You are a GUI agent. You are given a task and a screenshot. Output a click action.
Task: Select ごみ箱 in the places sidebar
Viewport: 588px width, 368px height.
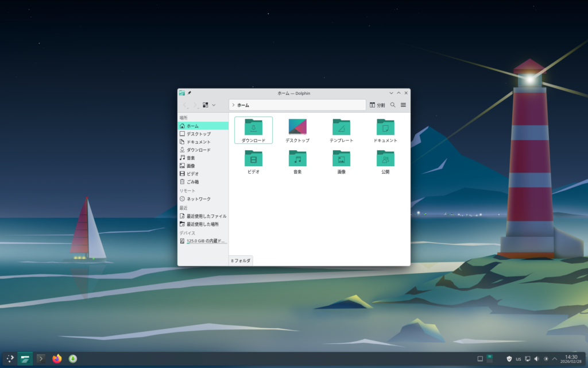coord(192,182)
